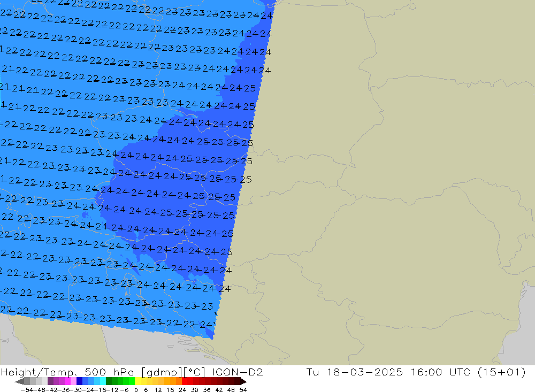The width and height of the screenshot is (535, 392).
Task: Click the gray left arrow of color scale
Action: point(19,381)
